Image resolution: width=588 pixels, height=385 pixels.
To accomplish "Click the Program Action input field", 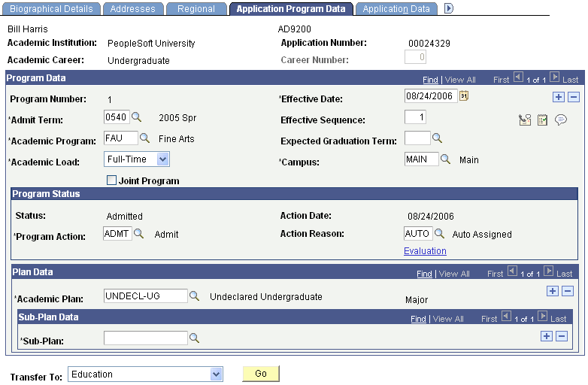I will (117, 234).
